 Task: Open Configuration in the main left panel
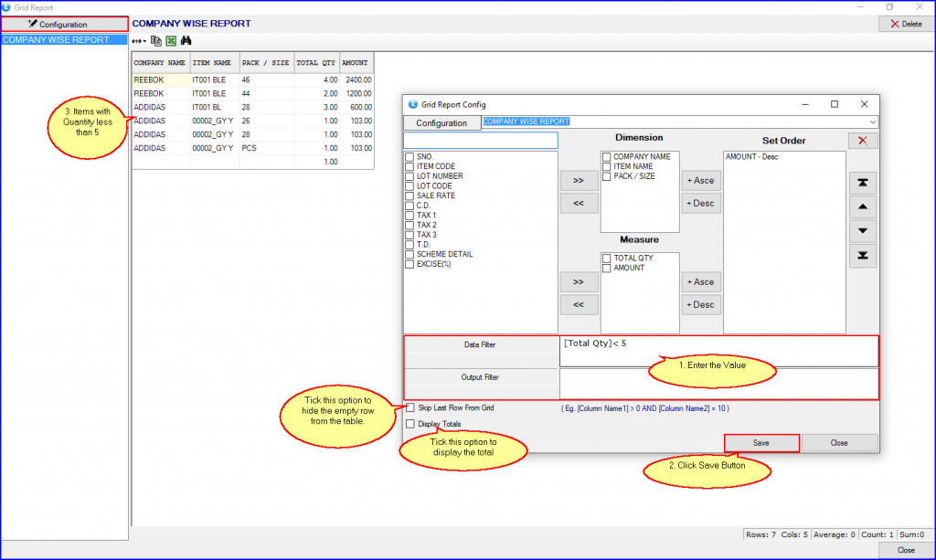pyautogui.click(x=65, y=24)
